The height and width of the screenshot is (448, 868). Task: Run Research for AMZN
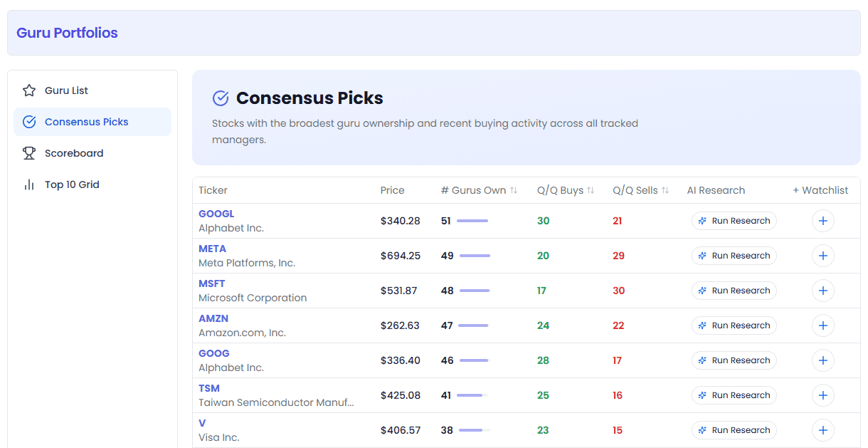734,325
